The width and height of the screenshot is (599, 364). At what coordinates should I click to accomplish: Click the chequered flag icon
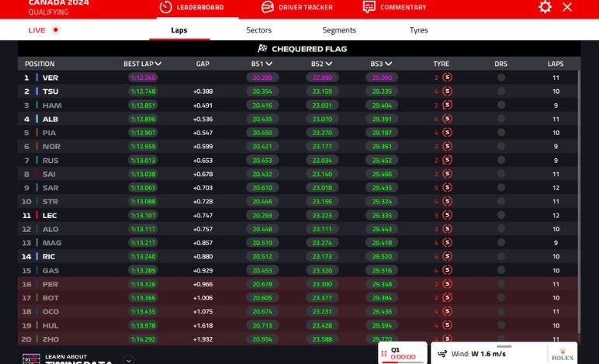click(x=262, y=49)
